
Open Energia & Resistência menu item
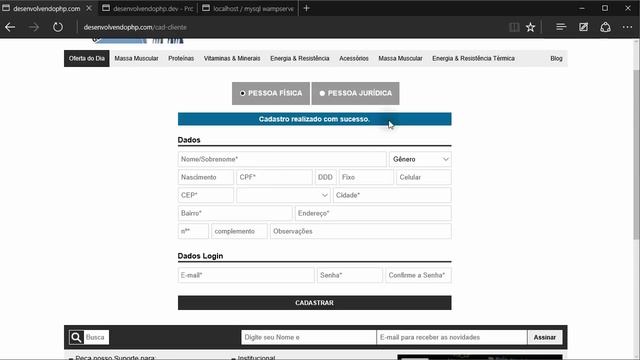point(300,58)
